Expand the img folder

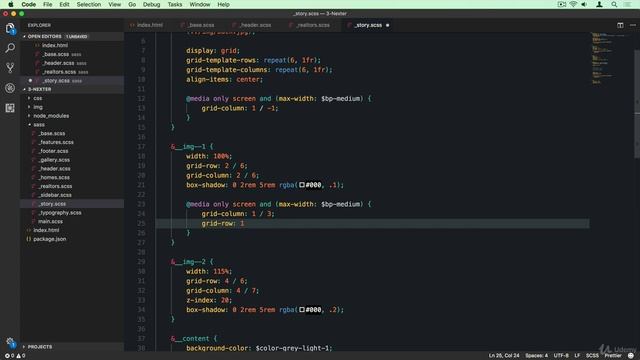[x=38, y=107]
